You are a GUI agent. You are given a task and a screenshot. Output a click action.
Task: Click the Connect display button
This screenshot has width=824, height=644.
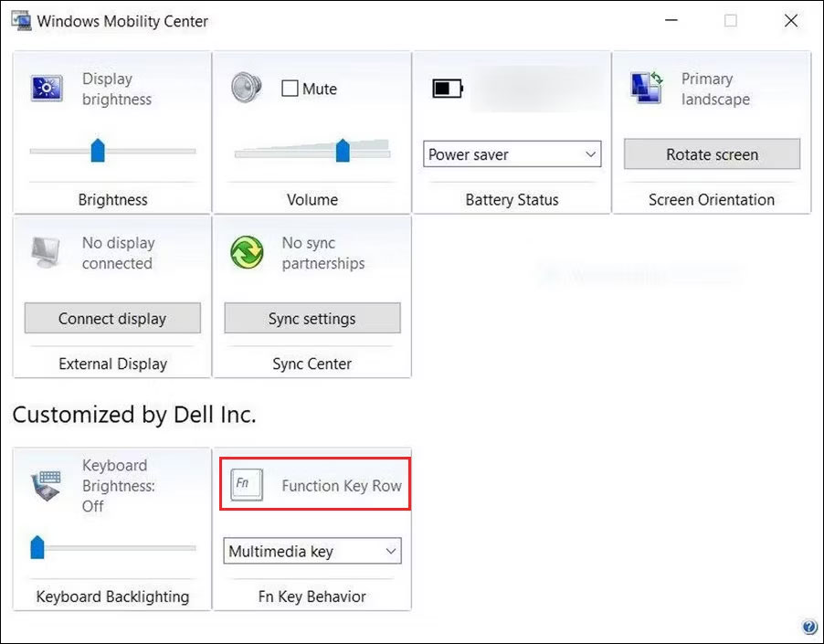(x=111, y=318)
